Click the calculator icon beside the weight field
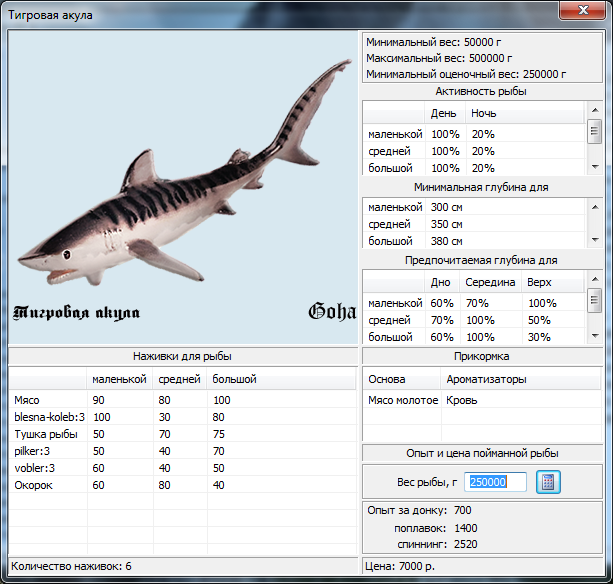 click(549, 481)
